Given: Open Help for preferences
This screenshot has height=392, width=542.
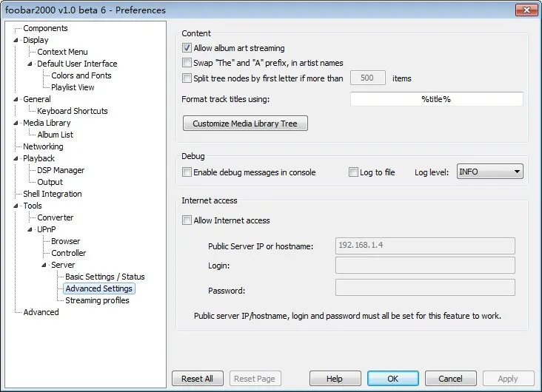Looking at the screenshot, I should pyautogui.click(x=335, y=379).
